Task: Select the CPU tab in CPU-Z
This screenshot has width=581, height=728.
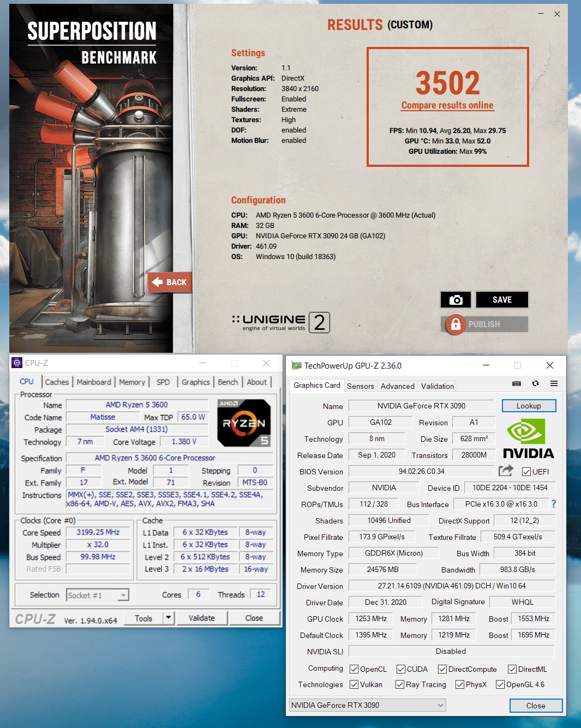Action: coord(27,382)
